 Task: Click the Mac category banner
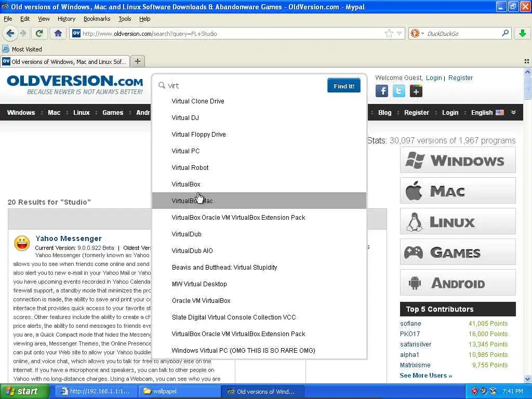pyautogui.click(x=458, y=191)
